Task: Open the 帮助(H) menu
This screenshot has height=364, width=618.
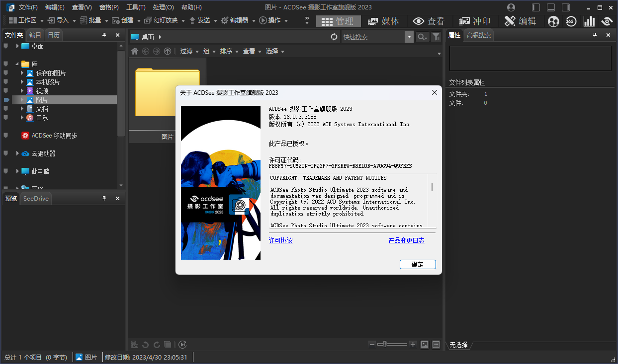Action: 191,7
